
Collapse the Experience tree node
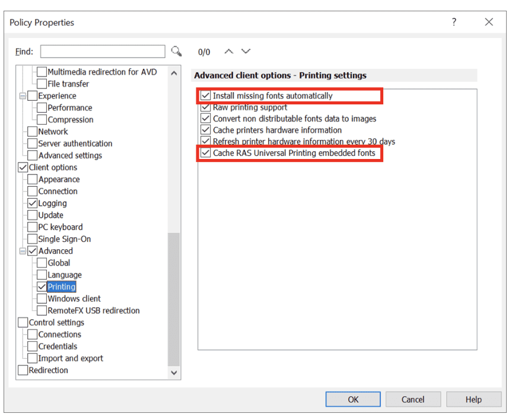click(x=23, y=96)
